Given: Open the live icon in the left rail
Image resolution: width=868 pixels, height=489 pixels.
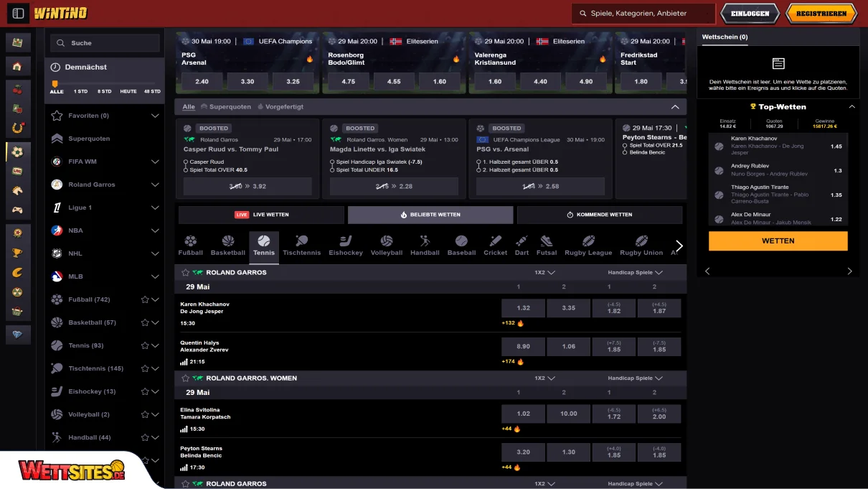Looking at the screenshot, I should pos(17,172).
